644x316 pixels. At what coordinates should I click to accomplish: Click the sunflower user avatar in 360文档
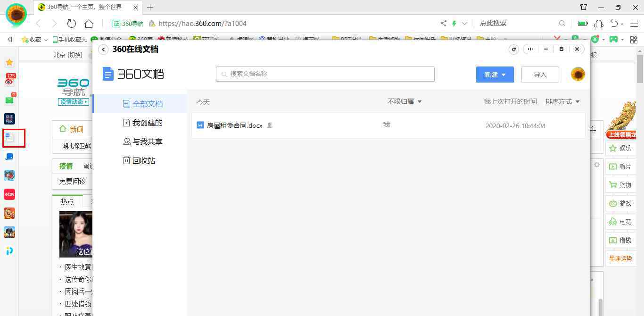[x=578, y=74]
